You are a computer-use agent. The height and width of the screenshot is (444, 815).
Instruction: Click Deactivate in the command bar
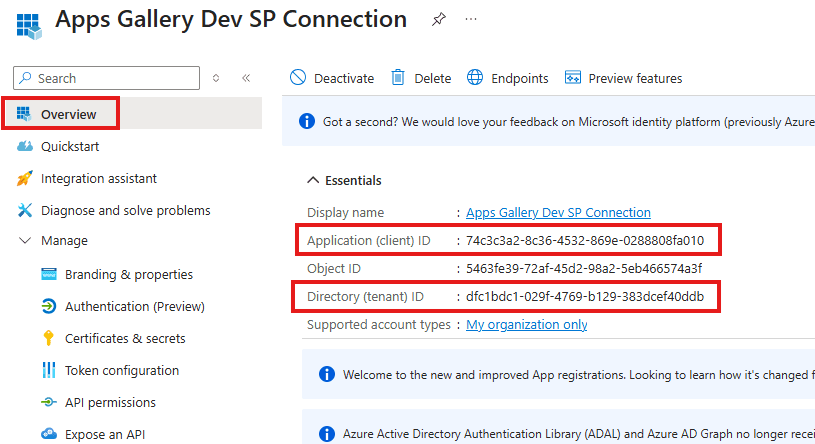(x=344, y=79)
